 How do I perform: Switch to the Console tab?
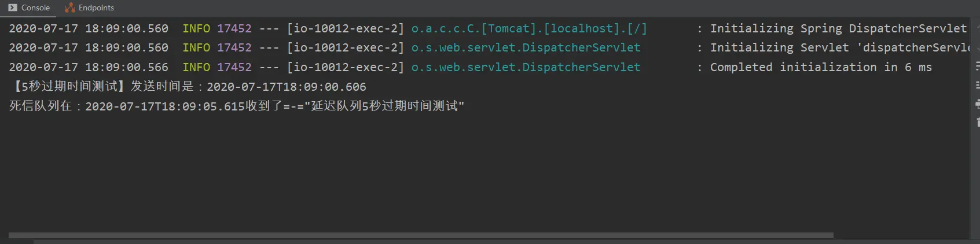tap(29, 8)
